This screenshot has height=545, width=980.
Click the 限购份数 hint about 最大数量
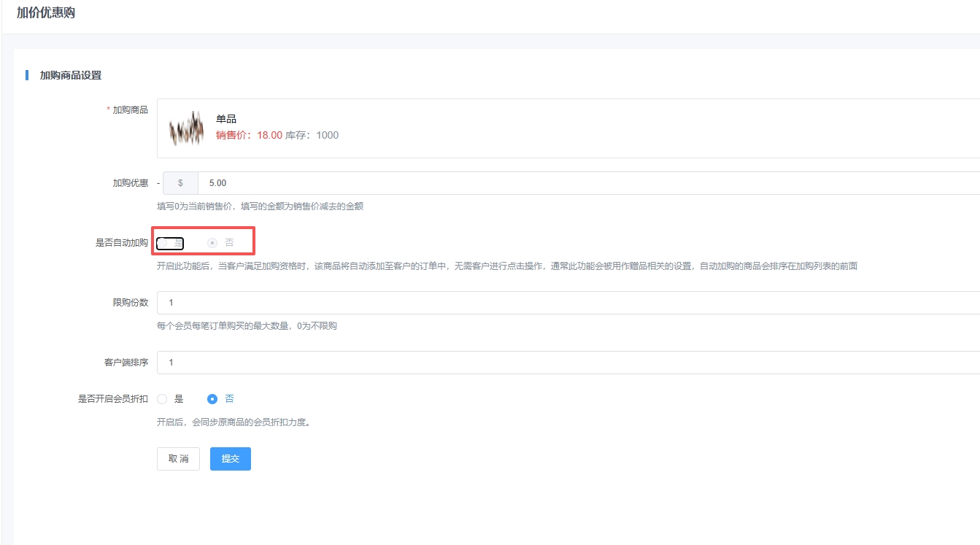coord(247,326)
